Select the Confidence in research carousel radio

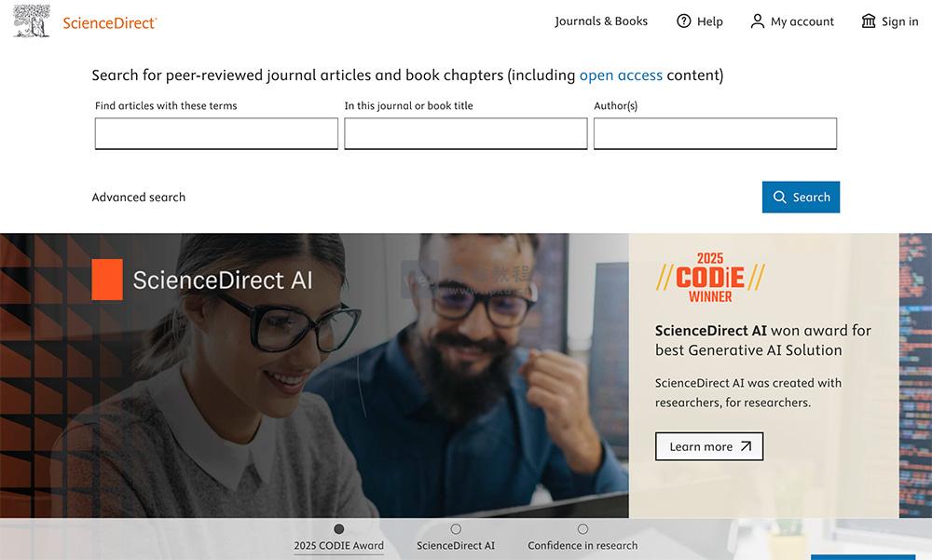point(582,528)
